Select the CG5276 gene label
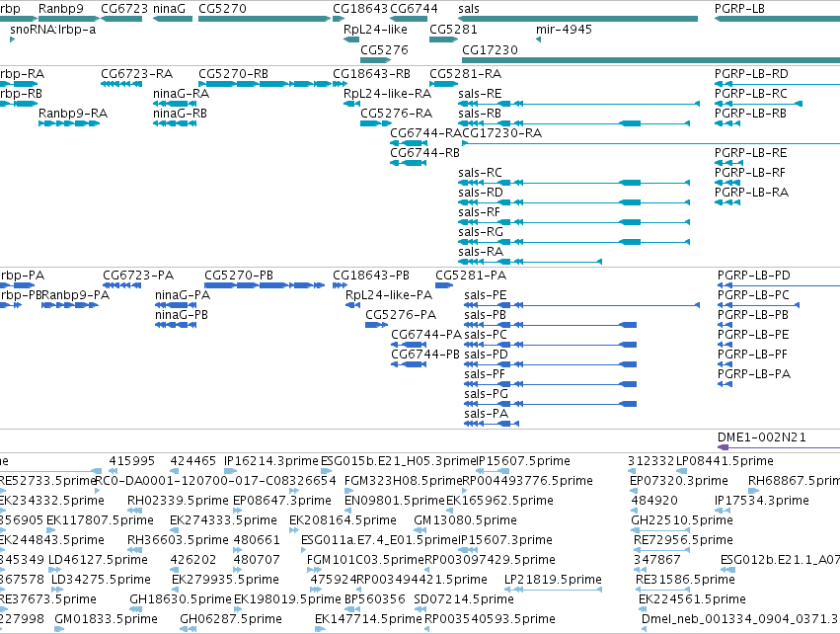This screenshot has height=634, width=840. click(x=384, y=49)
